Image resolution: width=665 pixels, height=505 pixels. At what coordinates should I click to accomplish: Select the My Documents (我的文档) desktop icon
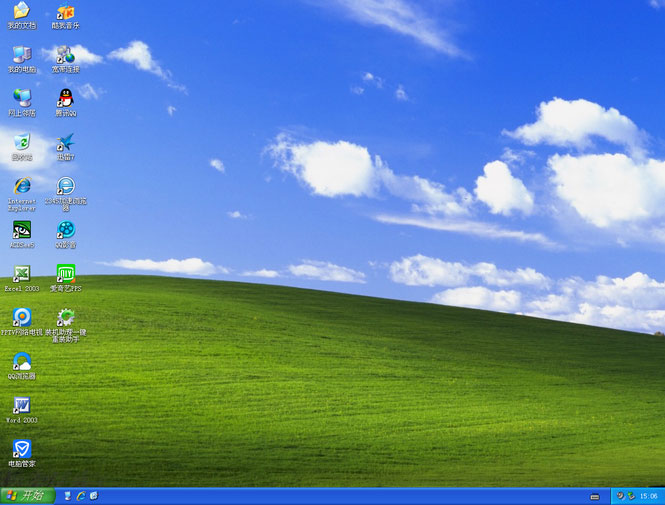click(22, 16)
